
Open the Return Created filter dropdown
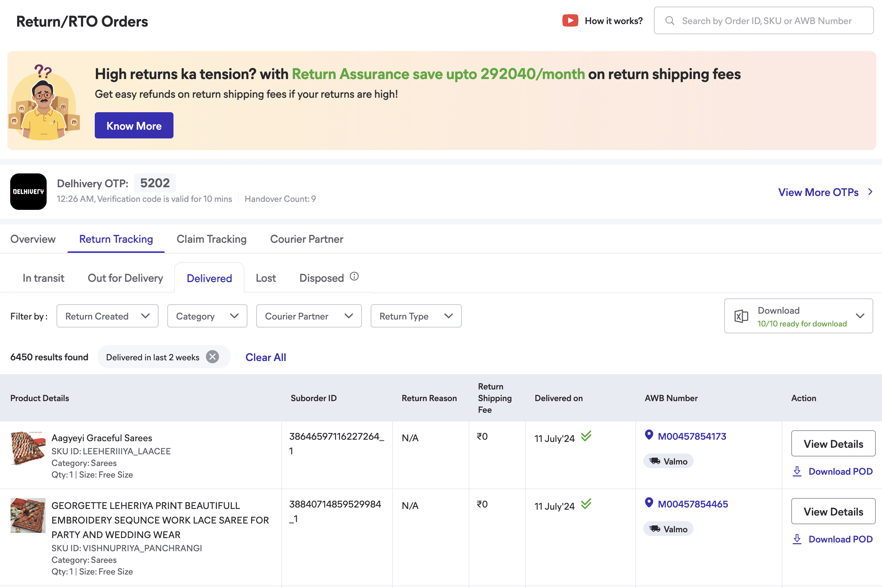click(107, 316)
